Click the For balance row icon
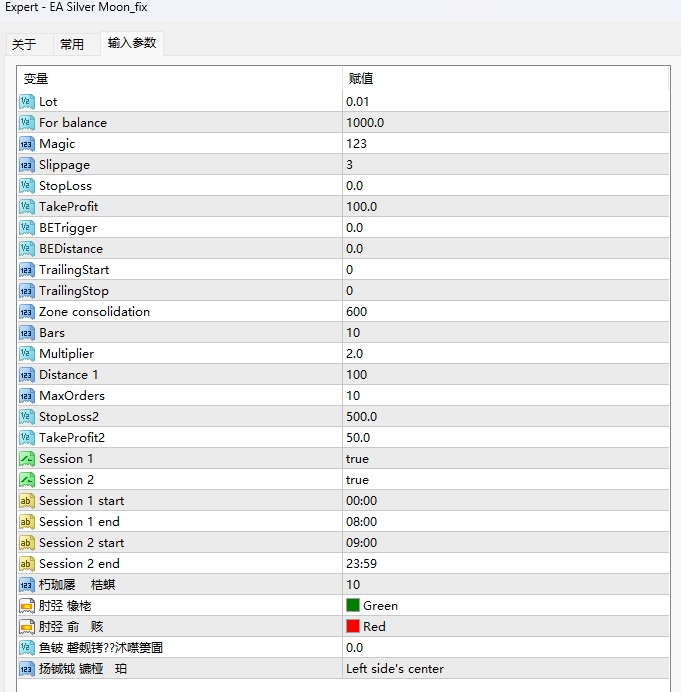681x692 pixels. pos(26,123)
